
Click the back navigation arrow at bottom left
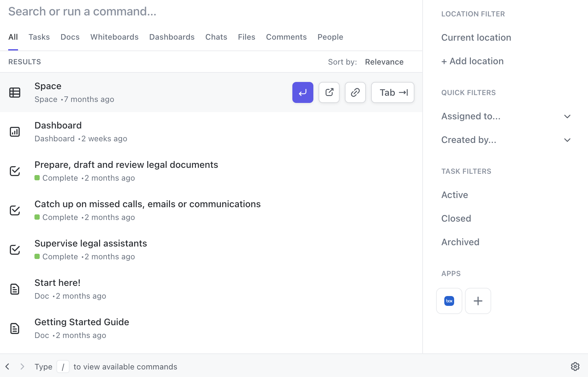pos(7,367)
